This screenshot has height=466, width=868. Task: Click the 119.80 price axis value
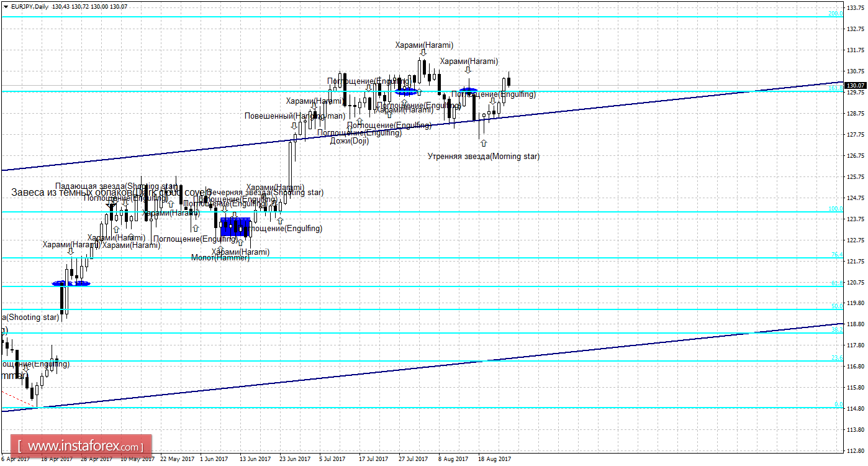(x=856, y=303)
